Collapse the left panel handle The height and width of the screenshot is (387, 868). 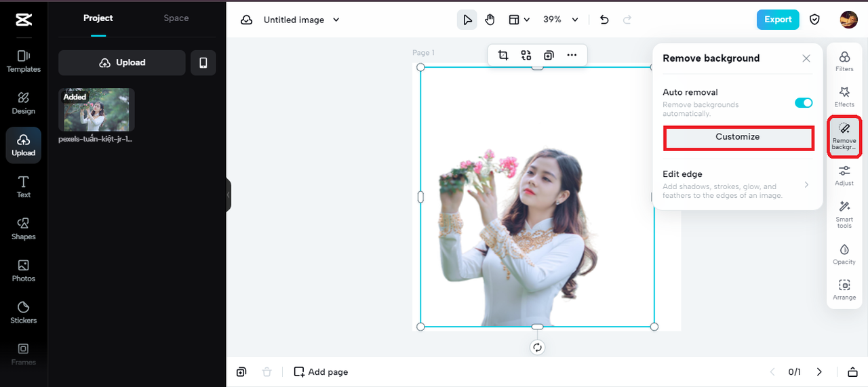(229, 195)
